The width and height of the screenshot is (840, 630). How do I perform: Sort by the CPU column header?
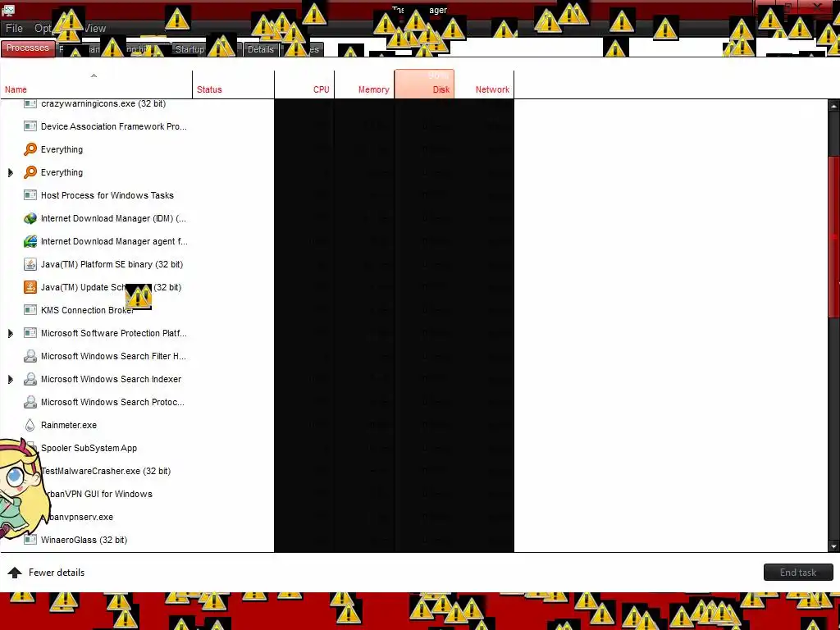tap(304, 84)
